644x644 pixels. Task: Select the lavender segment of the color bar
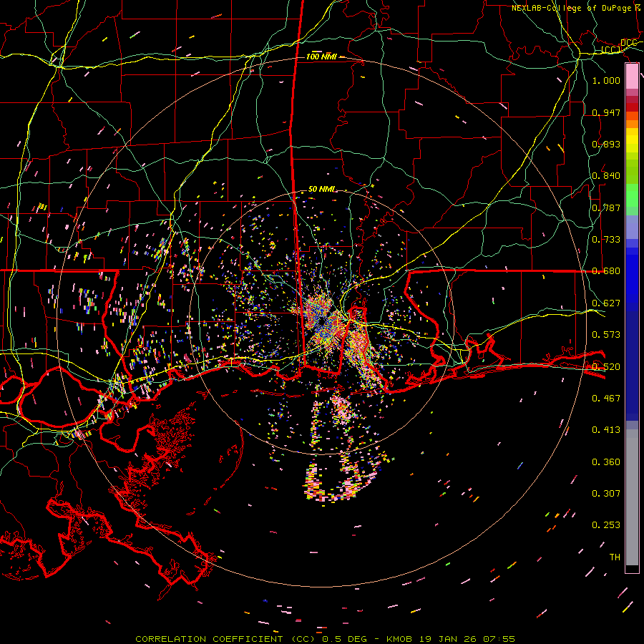pos(632,227)
